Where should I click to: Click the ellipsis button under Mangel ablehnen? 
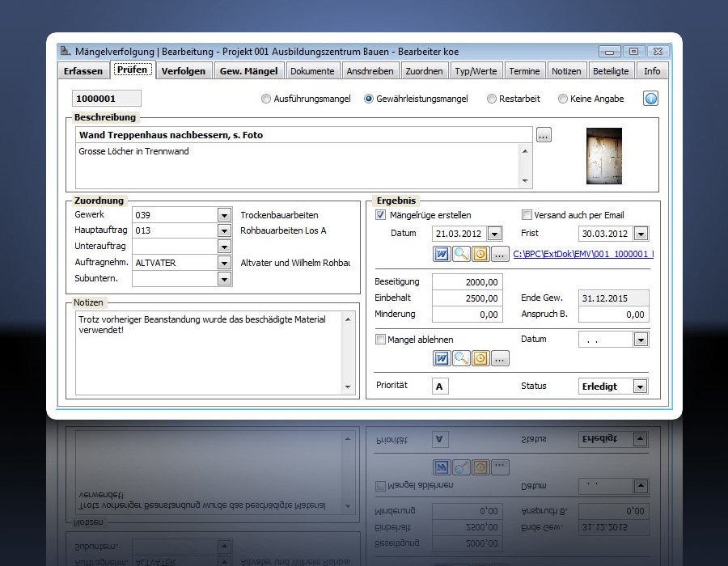(500, 358)
